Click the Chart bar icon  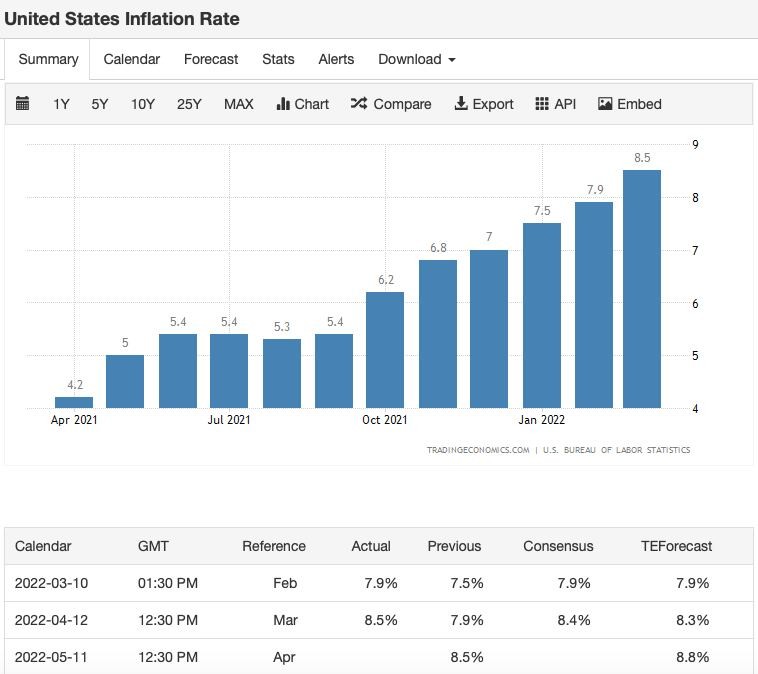pyautogui.click(x=282, y=104)
